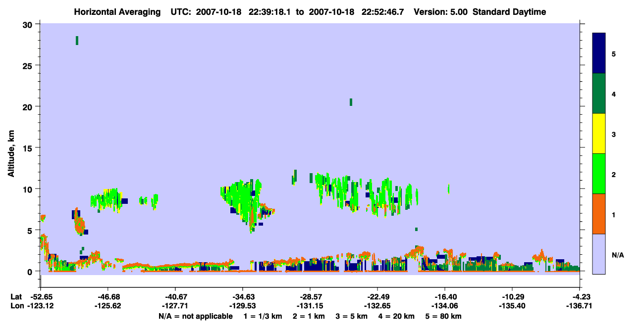The height and width of the screenshot is (330, 644).
Task: Click the 10 altitude tick label
Action: tap(29, 189)
